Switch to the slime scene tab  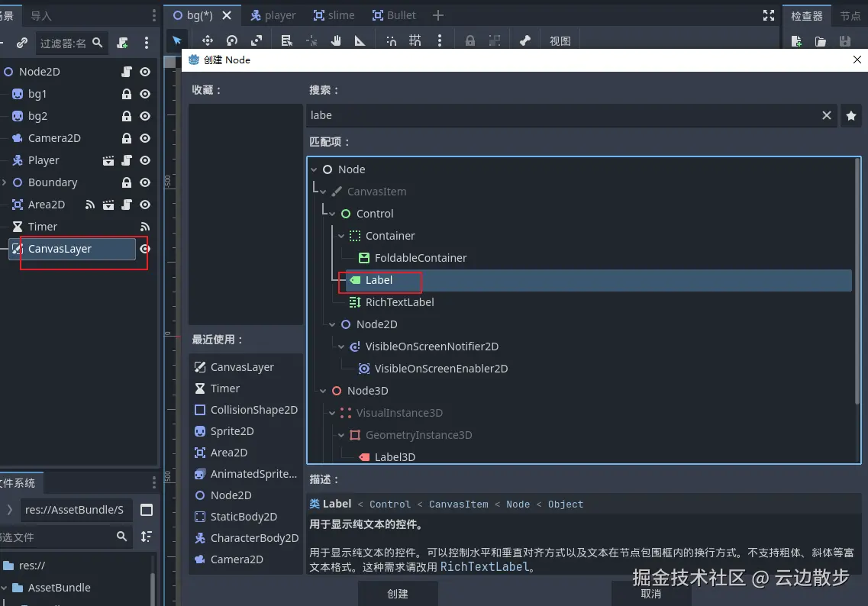[x=334, y=15]
